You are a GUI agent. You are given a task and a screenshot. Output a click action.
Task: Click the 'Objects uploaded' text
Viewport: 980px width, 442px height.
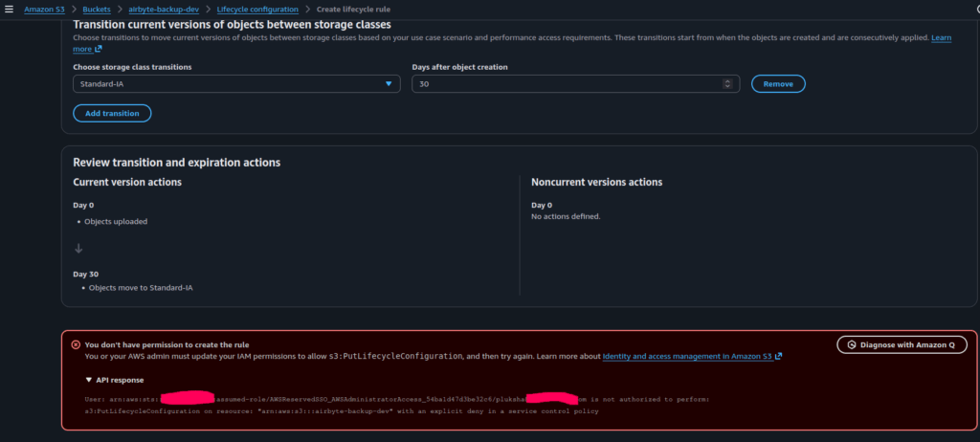116,221
